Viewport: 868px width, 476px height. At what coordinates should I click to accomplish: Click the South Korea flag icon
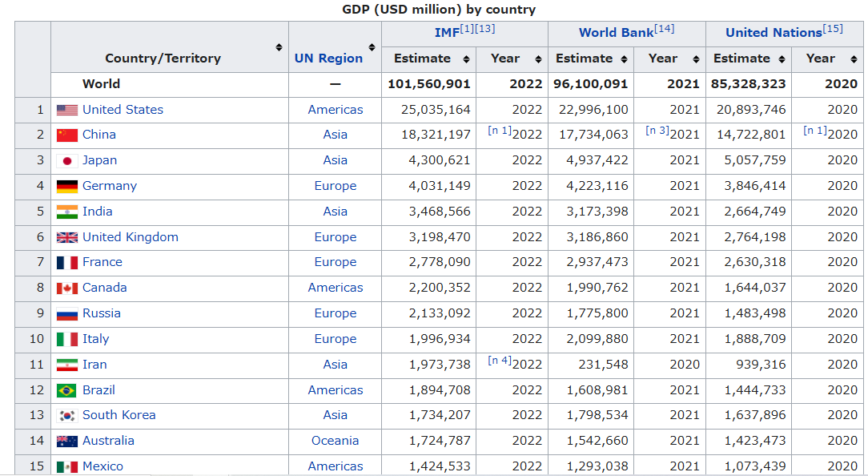coord(67,416)
